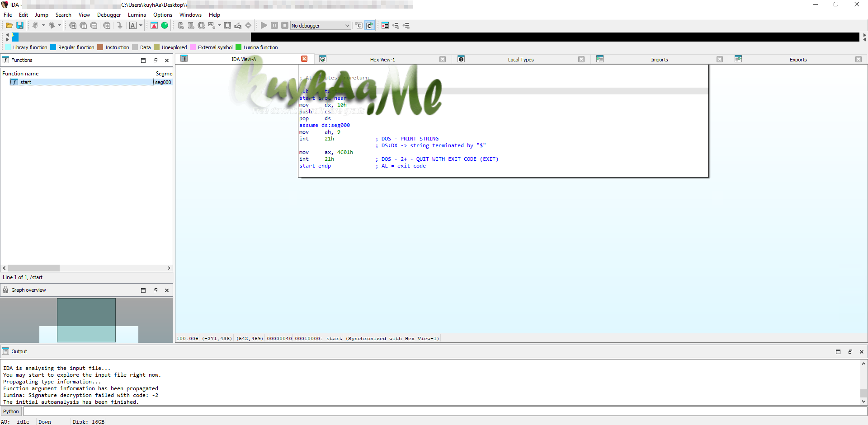Click the stop process square button

pos(285,25)
